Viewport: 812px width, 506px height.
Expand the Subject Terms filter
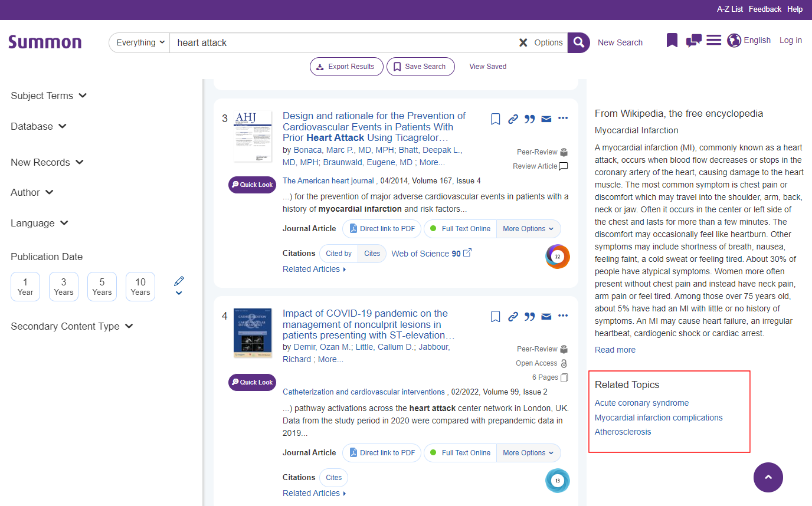pos(48,96)
